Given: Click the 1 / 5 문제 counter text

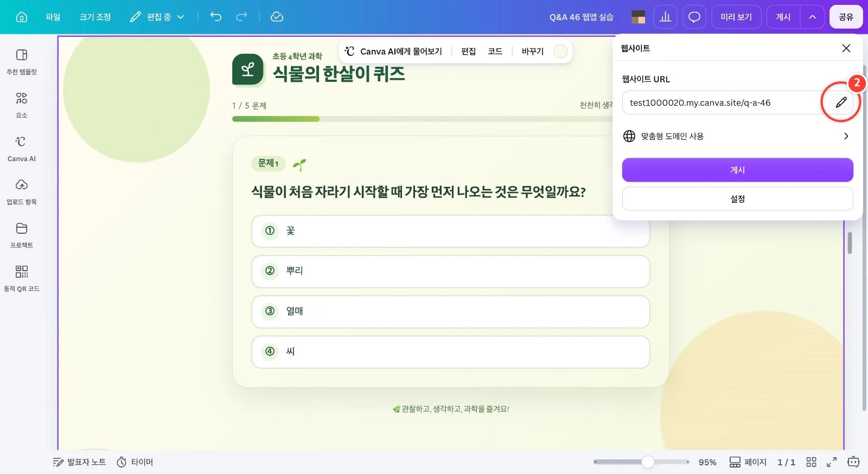Looking at the screenshot, I should point(249,105).
